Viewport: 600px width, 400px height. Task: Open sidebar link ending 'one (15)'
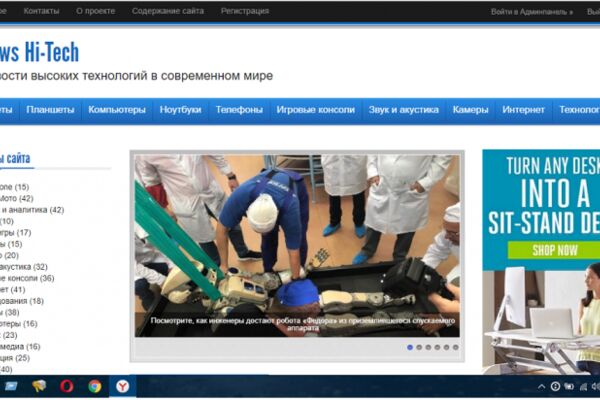tap(15, 187)
